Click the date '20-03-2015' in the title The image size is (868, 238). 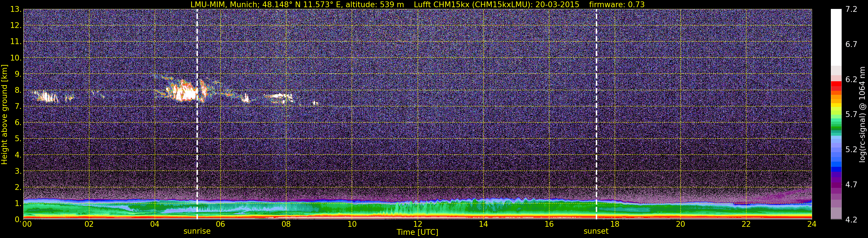[557, 5]
